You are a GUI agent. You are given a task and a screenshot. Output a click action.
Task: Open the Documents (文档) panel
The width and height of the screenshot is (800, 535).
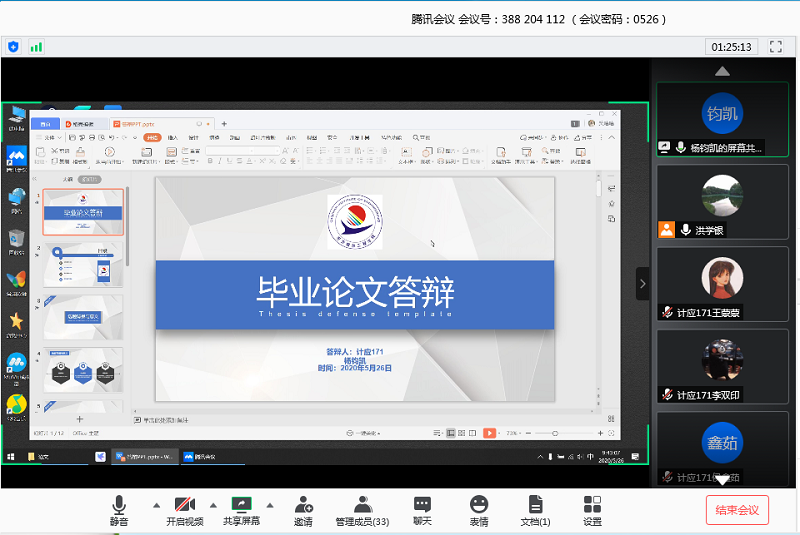point(536,510)
